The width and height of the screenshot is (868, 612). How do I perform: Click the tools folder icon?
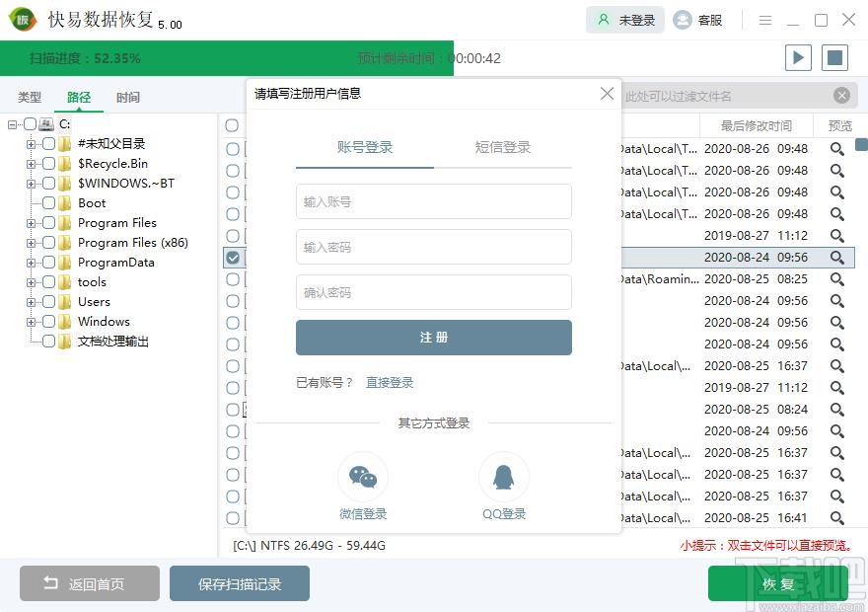tap(65, 282)
